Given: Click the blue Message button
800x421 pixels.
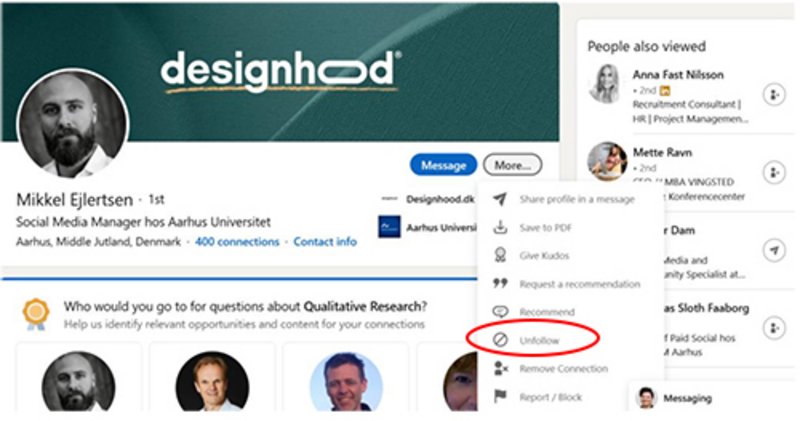Looking at the screenshot, I should point(443,165).
